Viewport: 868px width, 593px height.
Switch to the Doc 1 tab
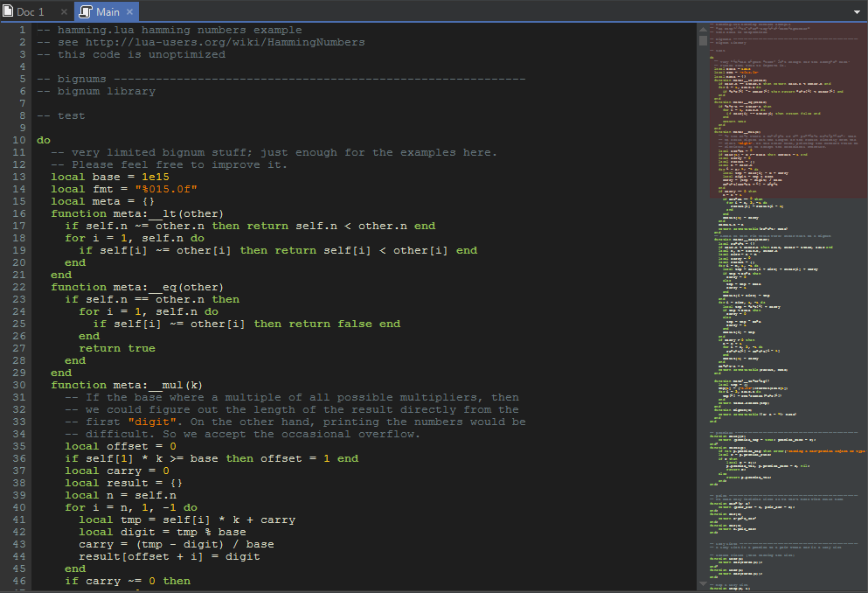[31, 11]
